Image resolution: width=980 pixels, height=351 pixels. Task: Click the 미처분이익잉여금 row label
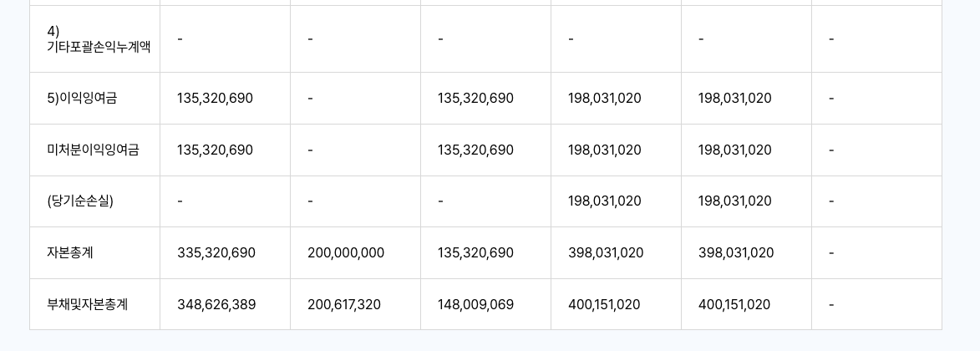93,150
